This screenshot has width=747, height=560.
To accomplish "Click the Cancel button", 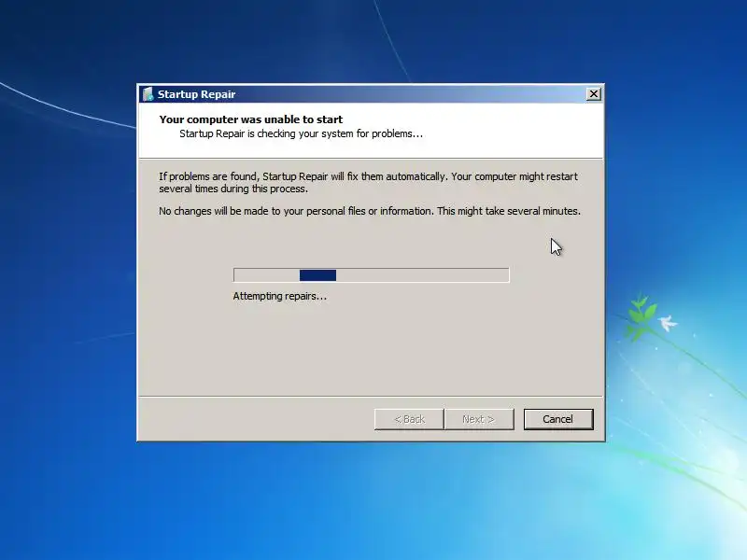I will (558, 419).
